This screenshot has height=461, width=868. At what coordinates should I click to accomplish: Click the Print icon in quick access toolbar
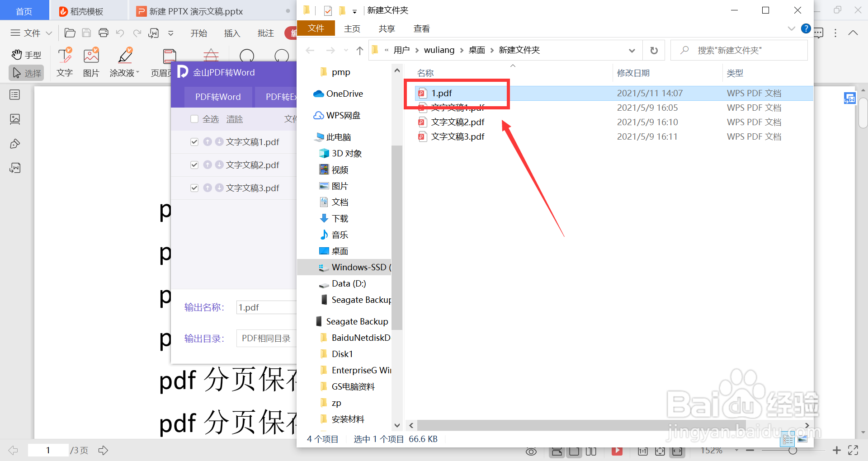[x=103, y=33]
